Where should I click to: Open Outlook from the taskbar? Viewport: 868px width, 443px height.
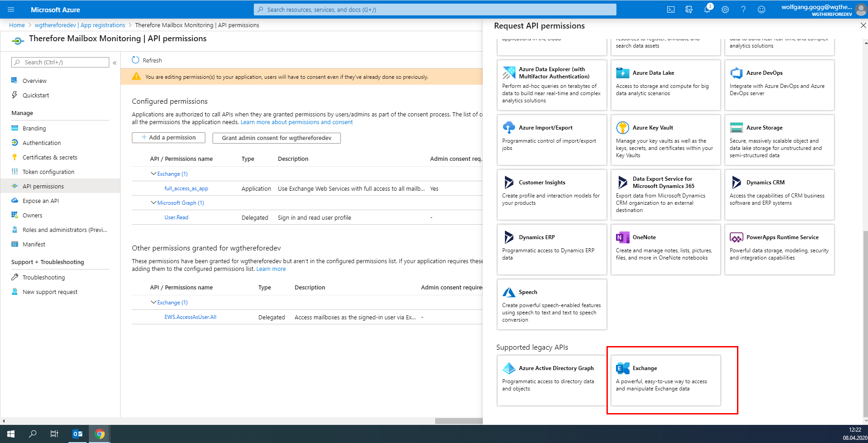tap(78, 434)
